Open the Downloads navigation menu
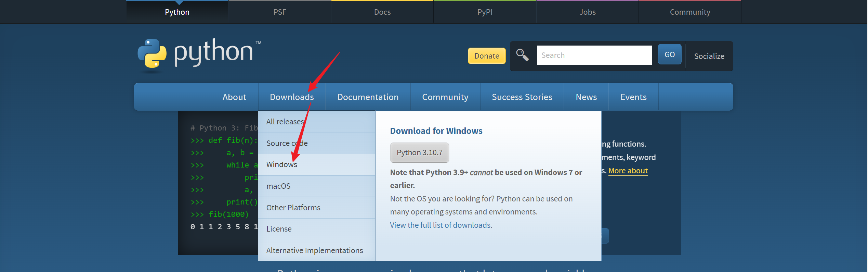Image resolution: width=868 pixels, height=272 pixels. 292,97
